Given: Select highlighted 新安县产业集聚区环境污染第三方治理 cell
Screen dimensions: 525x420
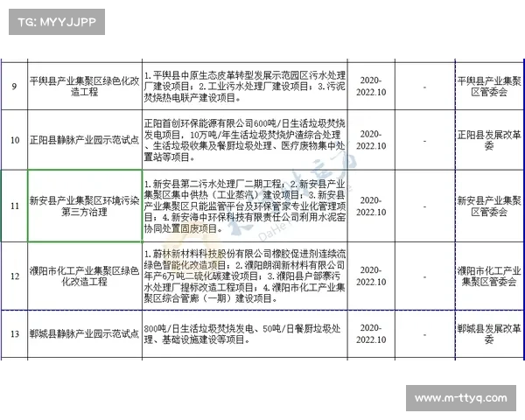Looking at the screenshot, I should (83, 206).
